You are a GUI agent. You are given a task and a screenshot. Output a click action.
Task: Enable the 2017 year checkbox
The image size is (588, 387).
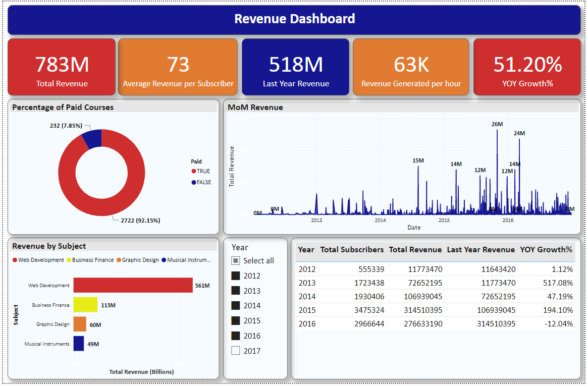[236, 351]
